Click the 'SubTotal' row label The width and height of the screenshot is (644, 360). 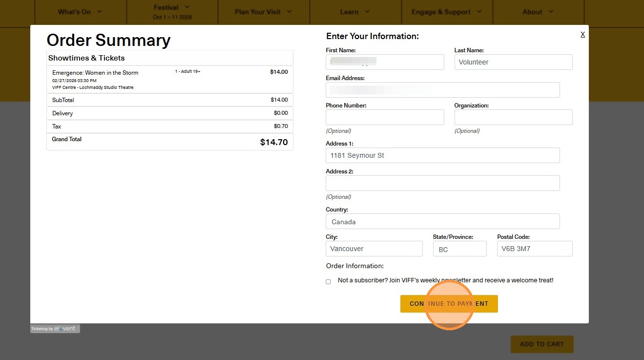[x=63, y=100]
